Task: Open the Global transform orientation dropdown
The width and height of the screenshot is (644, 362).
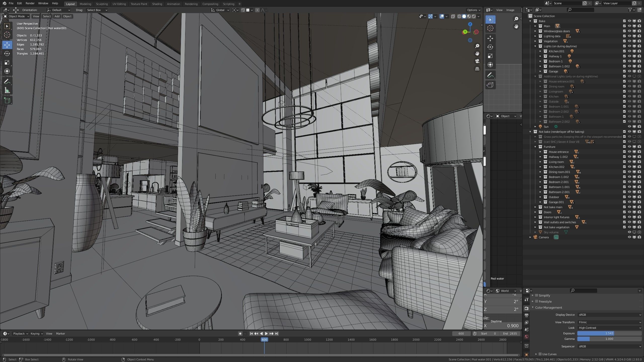Action: (x=220, y=10)
